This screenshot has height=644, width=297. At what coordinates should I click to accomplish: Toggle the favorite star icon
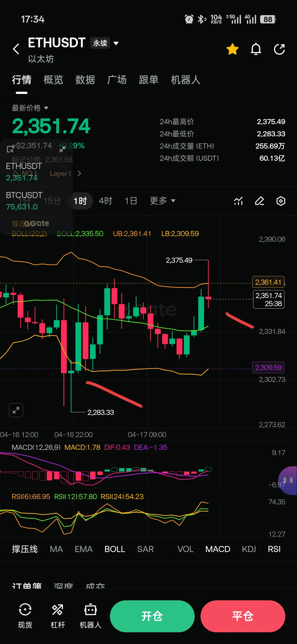tap(233, 49)
